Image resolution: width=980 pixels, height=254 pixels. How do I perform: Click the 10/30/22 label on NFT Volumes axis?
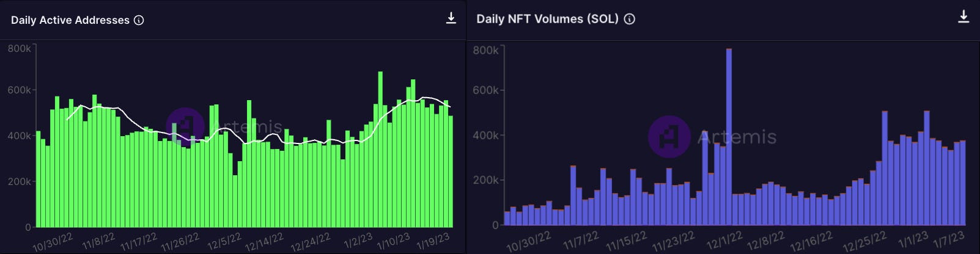529,242
